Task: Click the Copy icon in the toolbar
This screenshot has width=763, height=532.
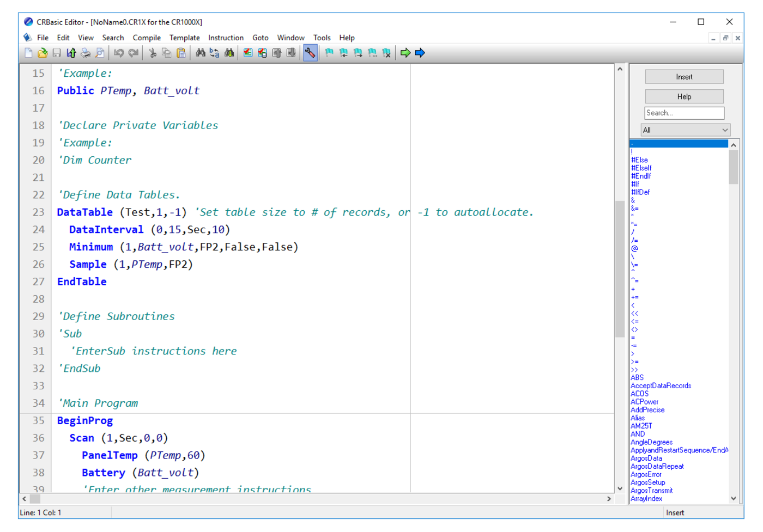Action: 167,53
